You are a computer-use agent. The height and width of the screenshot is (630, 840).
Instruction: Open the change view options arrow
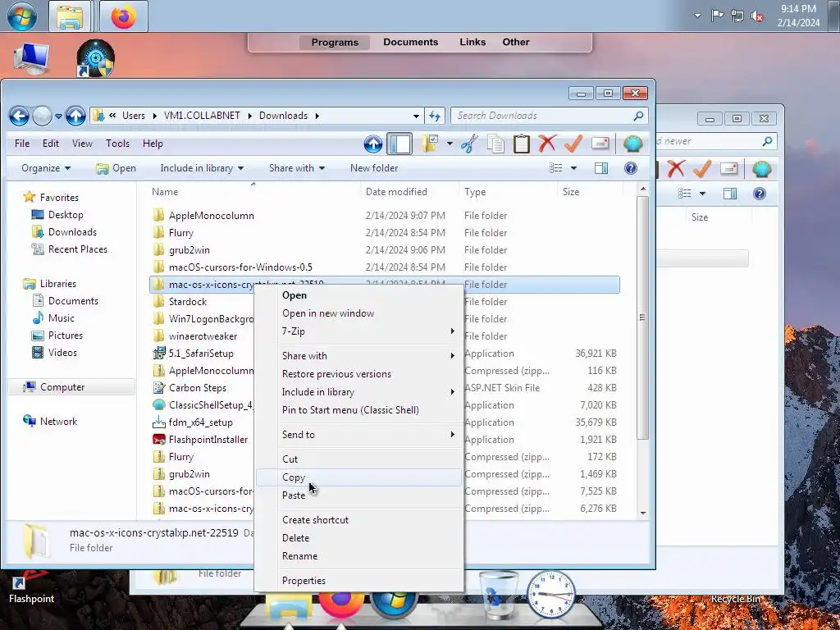[573, 168]
